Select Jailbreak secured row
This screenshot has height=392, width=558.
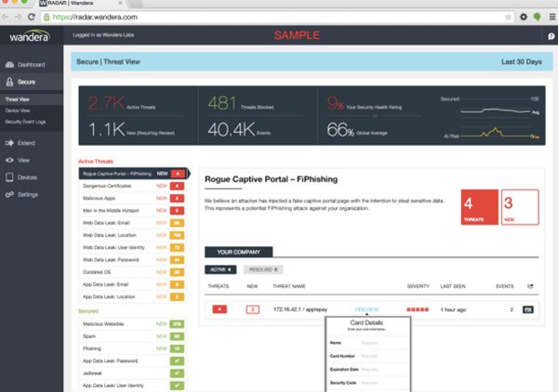pos(132,373)
